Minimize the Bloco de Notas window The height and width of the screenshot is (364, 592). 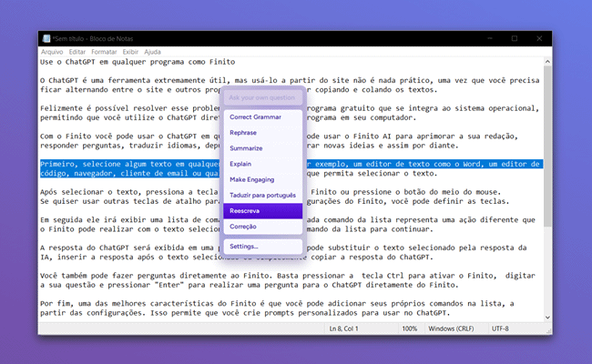tap(490, 39)
